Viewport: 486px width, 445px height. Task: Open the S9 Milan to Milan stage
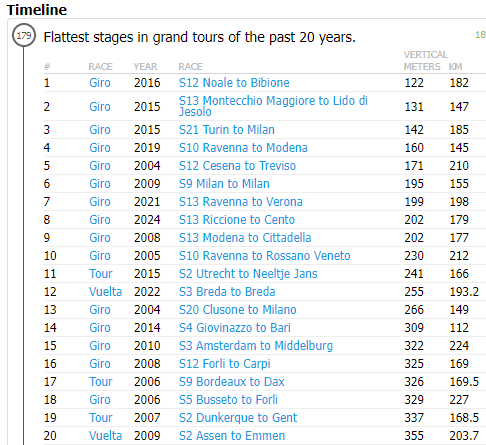[224, 184]
